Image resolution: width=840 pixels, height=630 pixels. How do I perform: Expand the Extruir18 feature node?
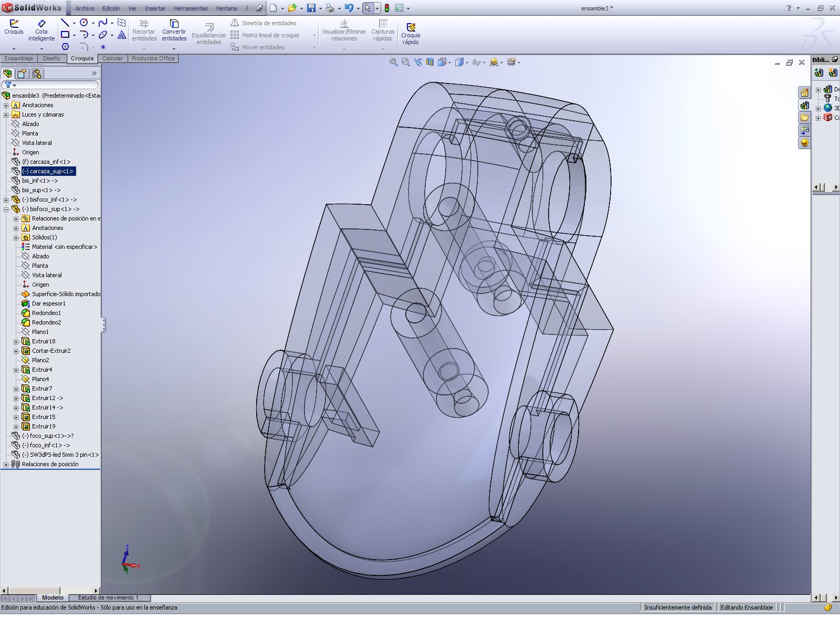16,341
